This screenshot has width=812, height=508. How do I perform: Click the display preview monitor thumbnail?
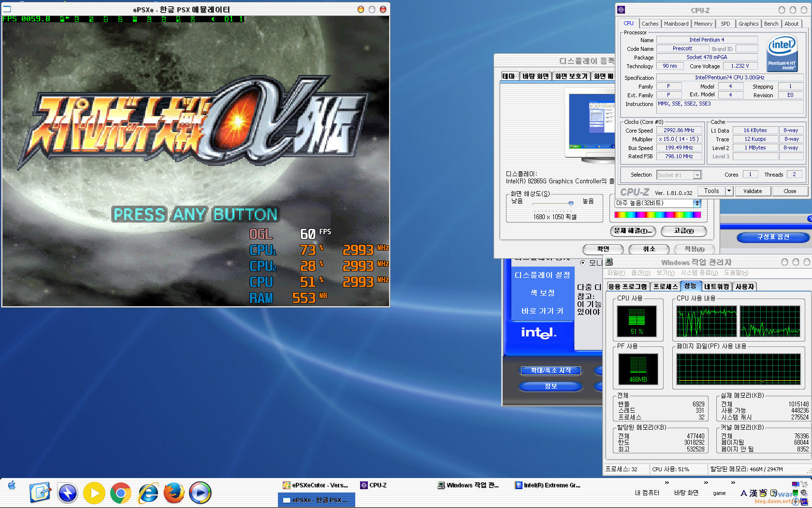(590, 127)
